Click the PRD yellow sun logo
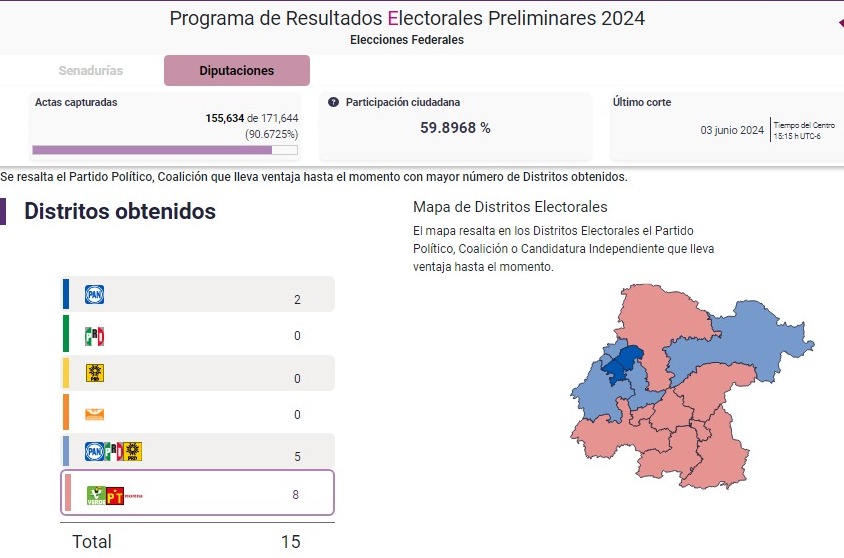Screen dimensions: 844x558 [95, 373]
